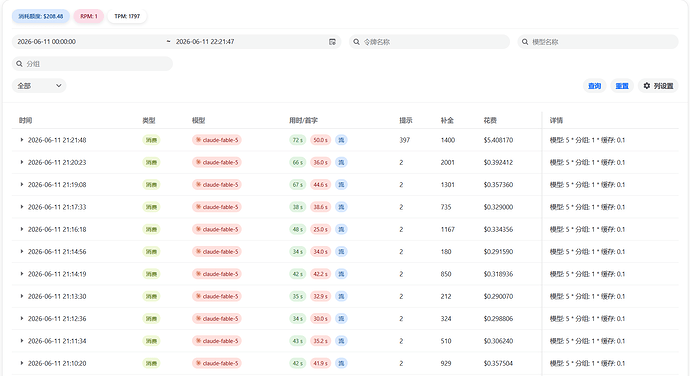The image size is (690, 376).
Task: Click model tag in the 21:12:36 row
Action: point(217,318)
